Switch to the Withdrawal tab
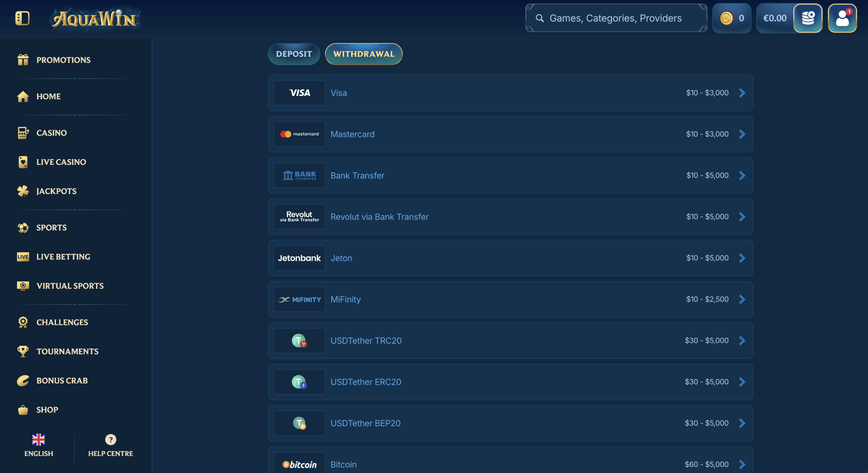 coord(364,54)
